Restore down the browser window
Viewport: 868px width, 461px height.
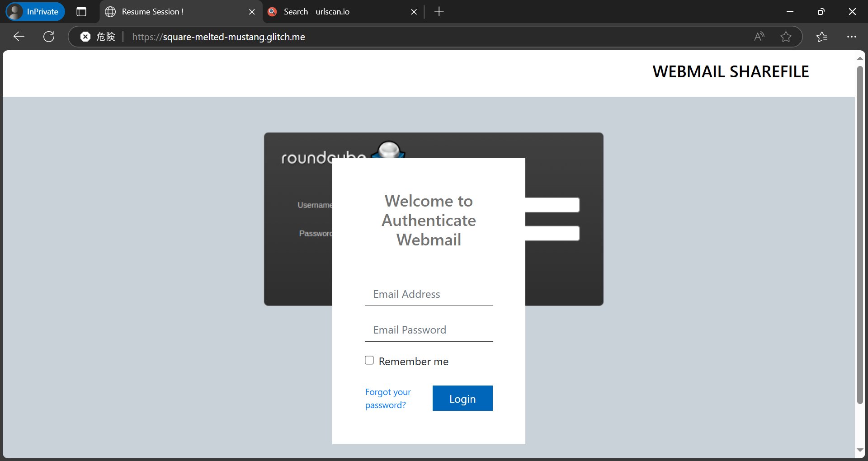(x=821, y=12)
